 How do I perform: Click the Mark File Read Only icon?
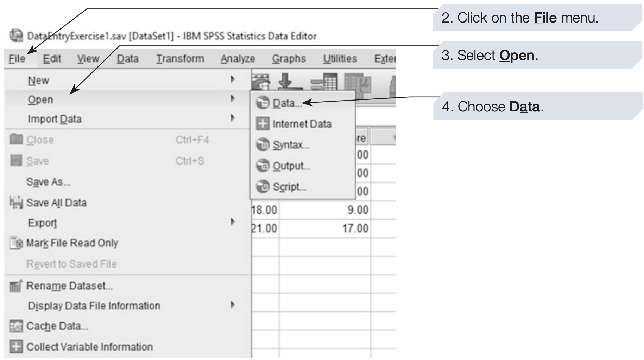tap(16, 243)
